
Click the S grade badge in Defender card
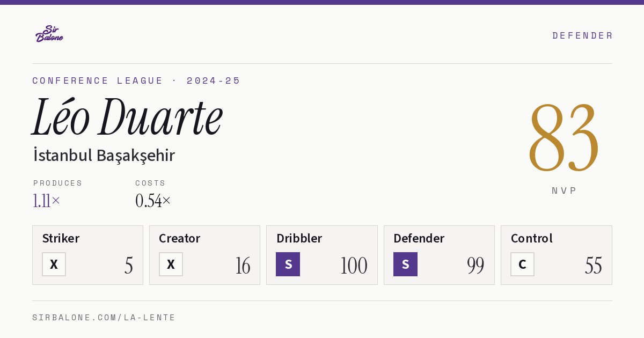(405, 264)
